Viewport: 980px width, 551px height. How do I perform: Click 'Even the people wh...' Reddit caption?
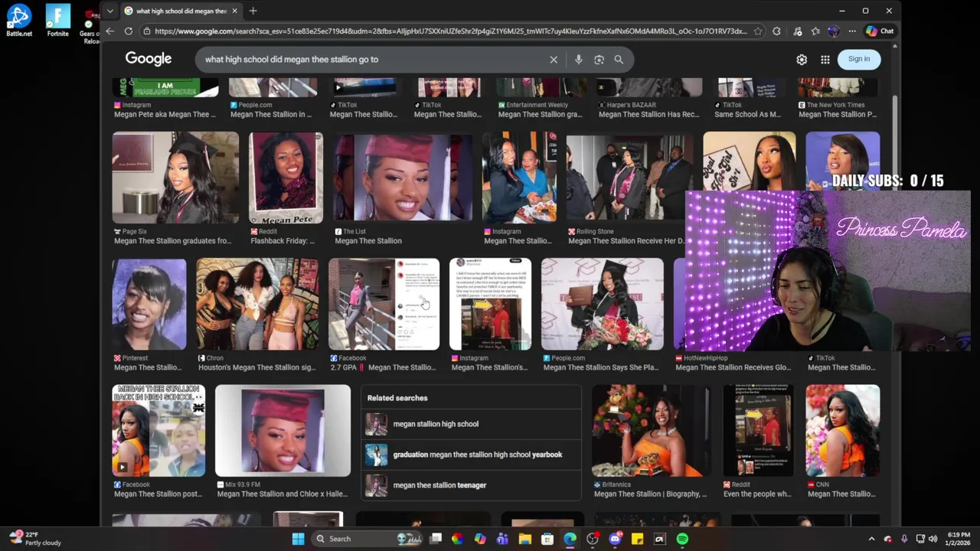click(x=757, y=494)
